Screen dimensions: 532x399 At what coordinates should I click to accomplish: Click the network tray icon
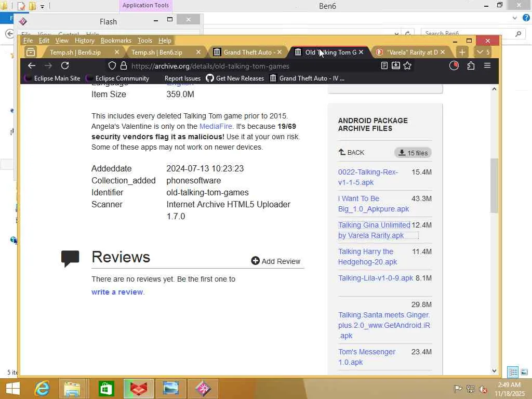[470, 389]
